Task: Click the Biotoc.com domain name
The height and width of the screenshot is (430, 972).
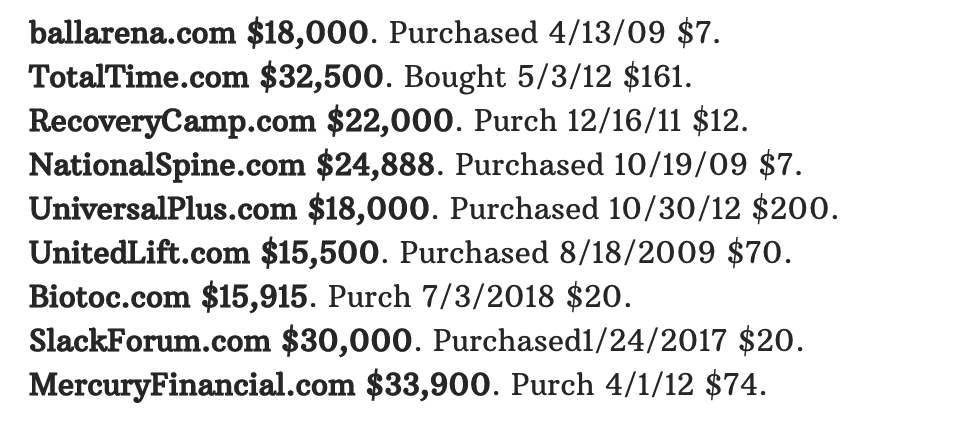Action: point(110,297)
